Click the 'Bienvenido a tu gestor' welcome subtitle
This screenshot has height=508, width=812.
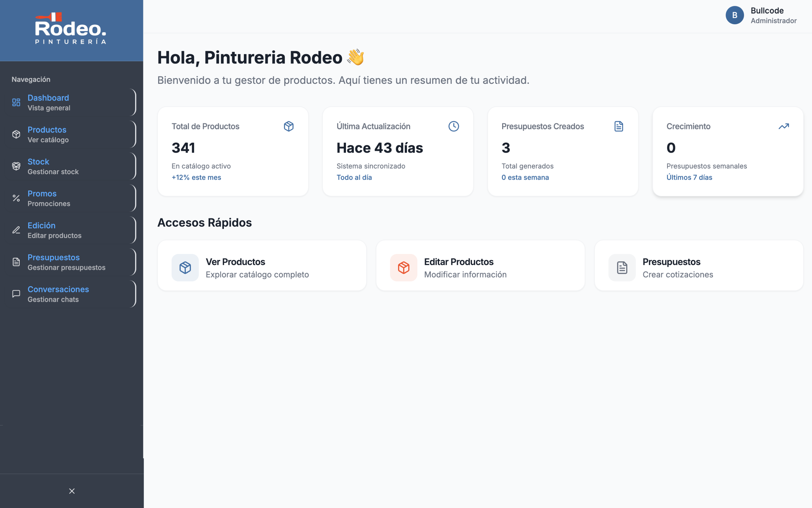click(343, 80)
